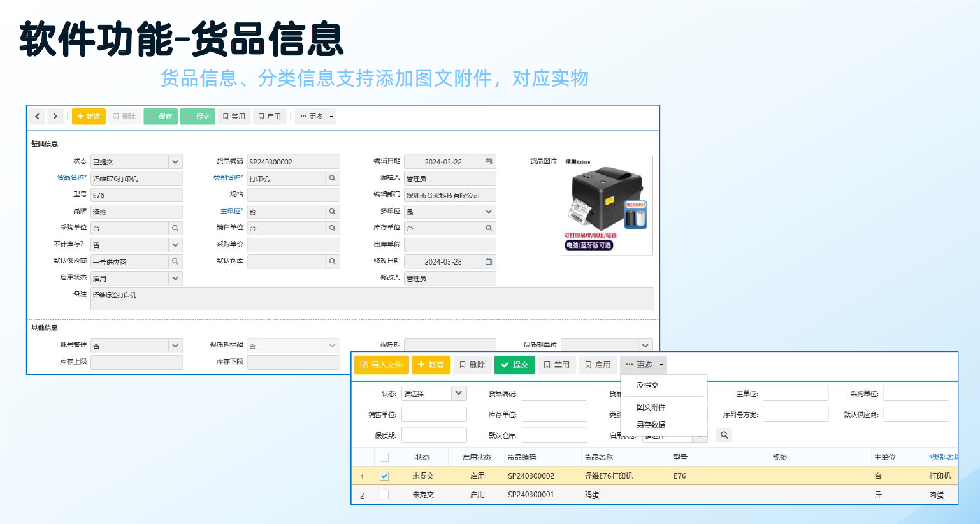Search 默认仓库 with the magnifier icon
The width and height of the screenshot is (980, 524).
(333, 261)
